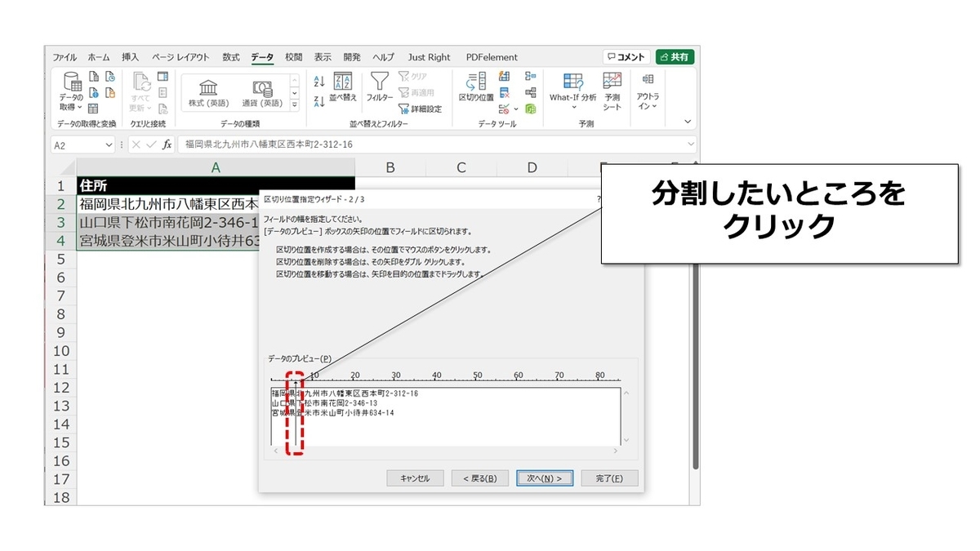Switch to the 校閲 tab

coord(293,57)
